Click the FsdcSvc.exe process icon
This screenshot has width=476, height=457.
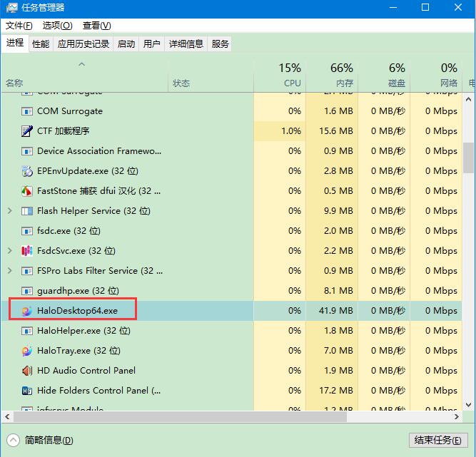(x=27, y=251)
